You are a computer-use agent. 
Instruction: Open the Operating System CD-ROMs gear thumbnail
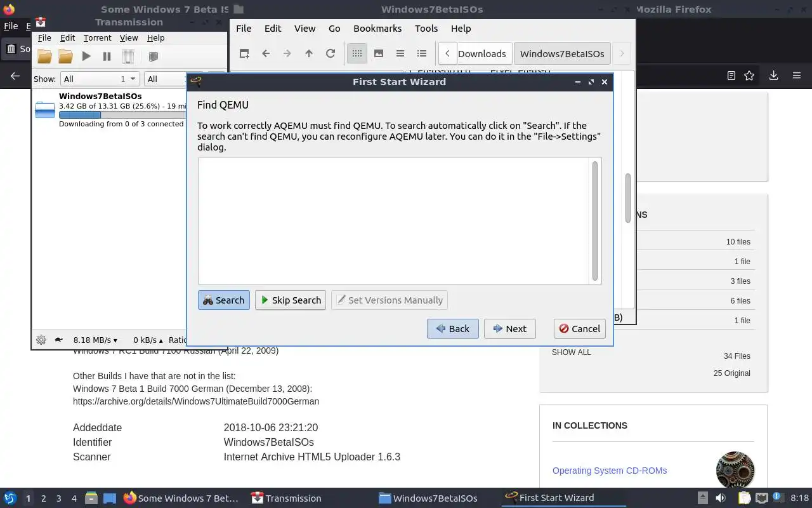[x=735, y=471]
